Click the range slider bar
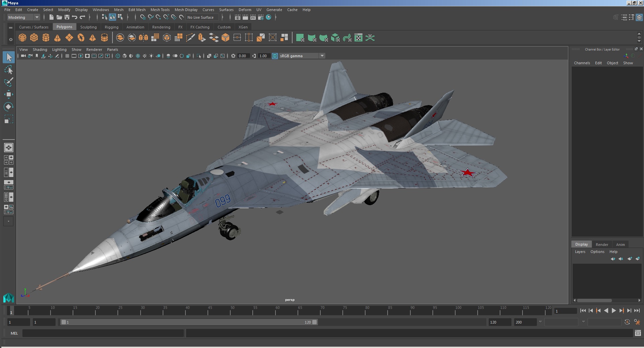 point(189,322)
